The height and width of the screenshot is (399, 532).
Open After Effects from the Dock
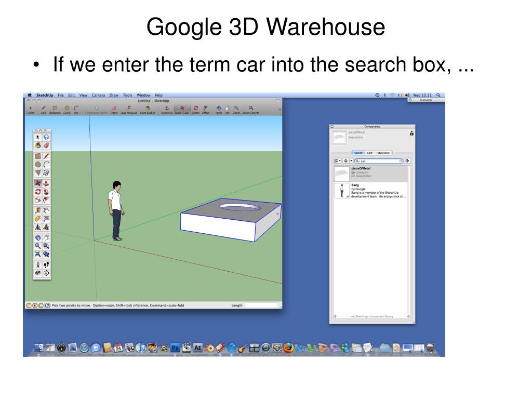pos(198,348)
